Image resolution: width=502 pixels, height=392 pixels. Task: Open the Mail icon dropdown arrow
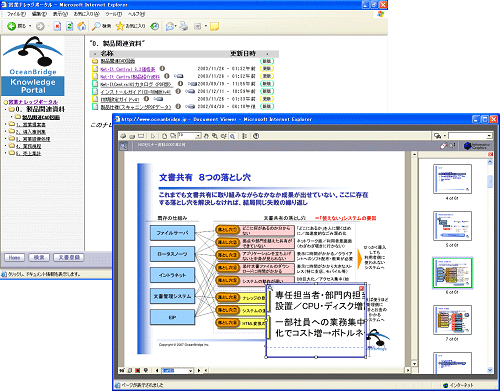pos(176,26)
